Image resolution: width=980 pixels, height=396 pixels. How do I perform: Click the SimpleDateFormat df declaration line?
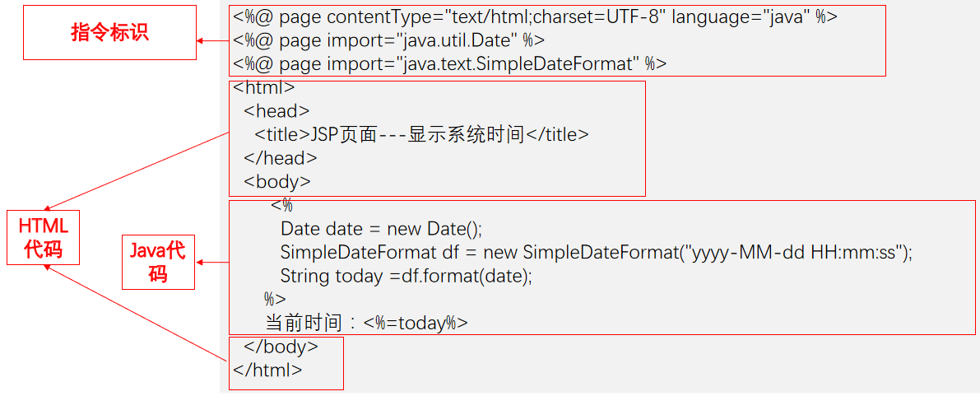pos(597,253)
